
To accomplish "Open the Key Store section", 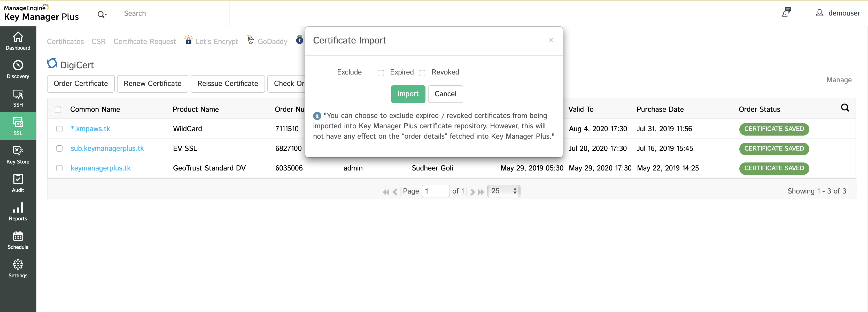I will [x=18, y=155].
